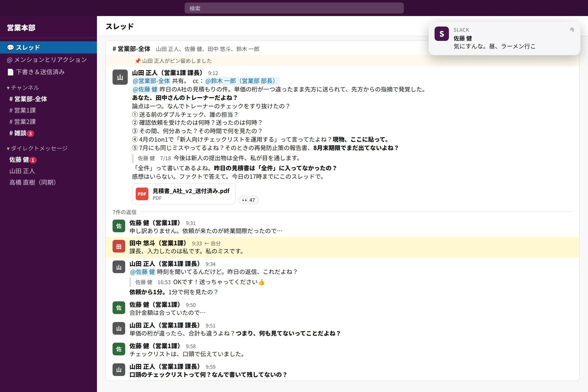Click the 7件の返信 replies label
This screenshot has width=588, height=392.
pyautogui.click(x=124, y=212)
